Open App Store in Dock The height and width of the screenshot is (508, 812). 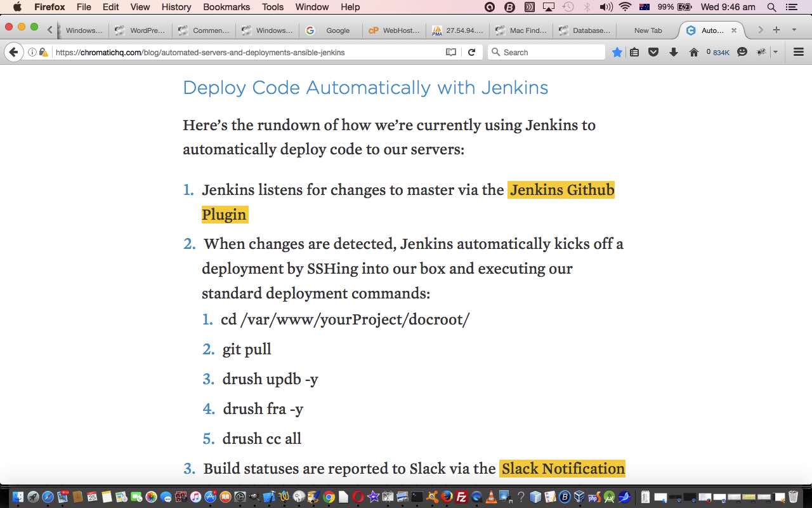[x=211, y=497]
